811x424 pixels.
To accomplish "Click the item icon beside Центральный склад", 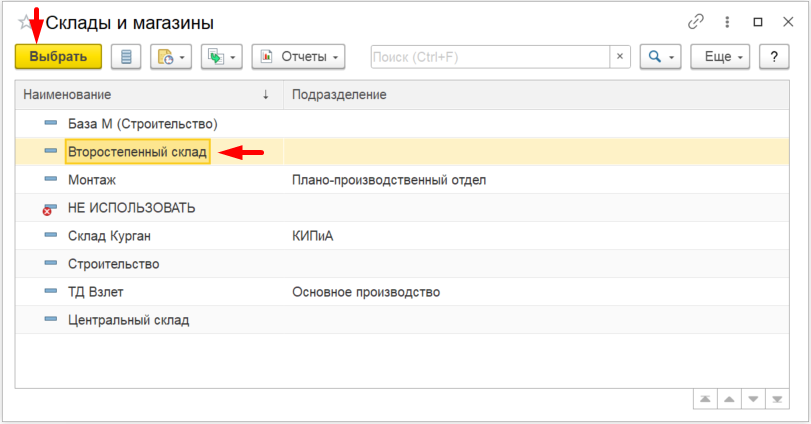I will click(51, 319).
